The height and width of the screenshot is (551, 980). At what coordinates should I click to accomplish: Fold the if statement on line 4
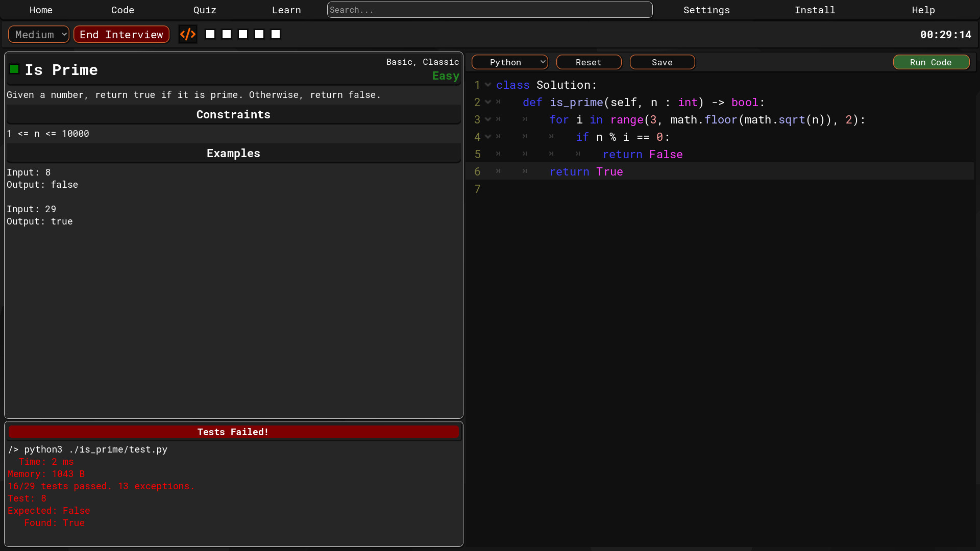489,137
